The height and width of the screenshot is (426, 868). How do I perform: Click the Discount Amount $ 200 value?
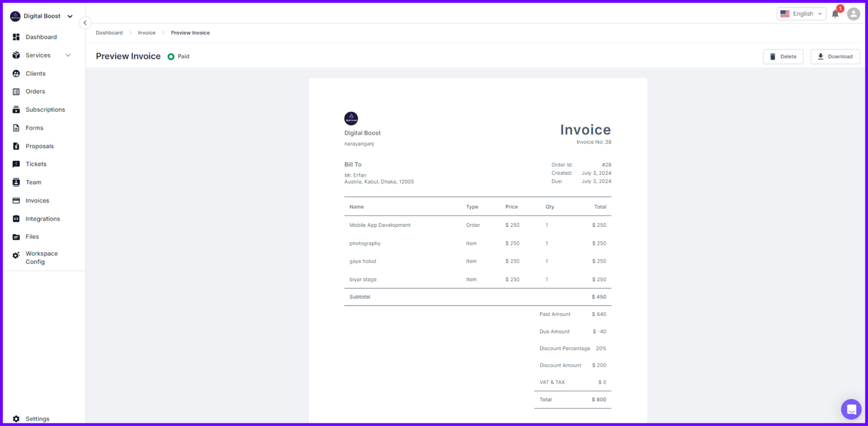(599, 365)
